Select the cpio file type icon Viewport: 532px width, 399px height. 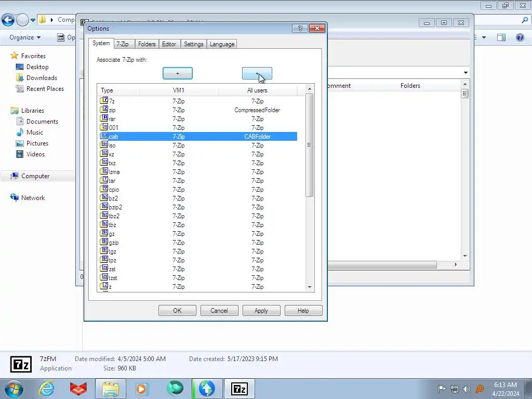104,189
